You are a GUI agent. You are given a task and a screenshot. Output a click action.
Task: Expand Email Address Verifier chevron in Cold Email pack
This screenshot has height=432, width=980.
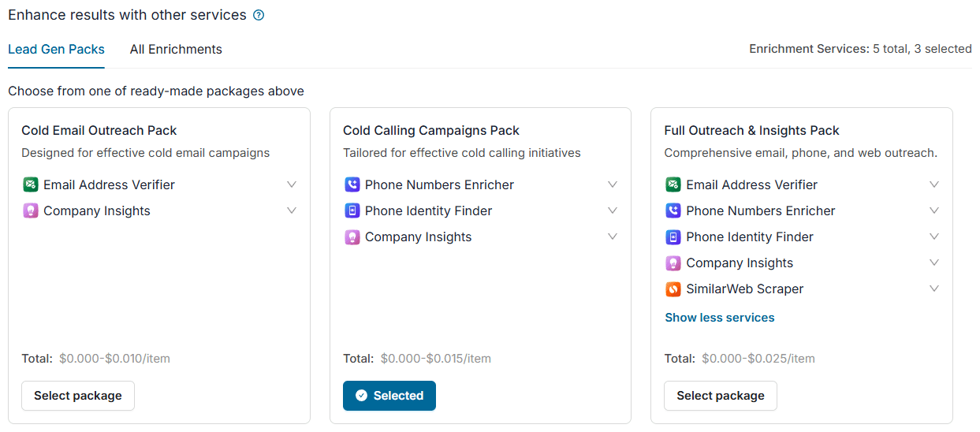coord(292,184)
